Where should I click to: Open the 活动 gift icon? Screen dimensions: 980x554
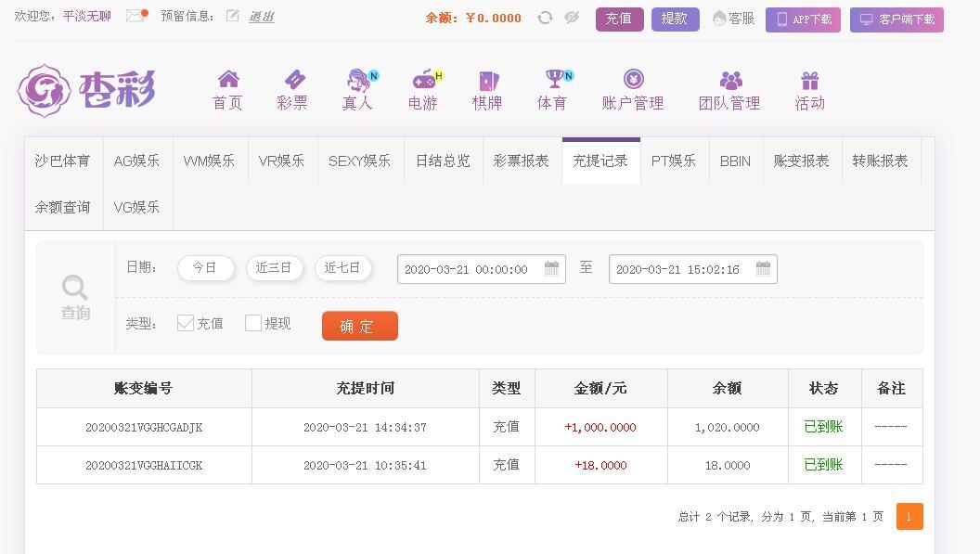point(809,81)
